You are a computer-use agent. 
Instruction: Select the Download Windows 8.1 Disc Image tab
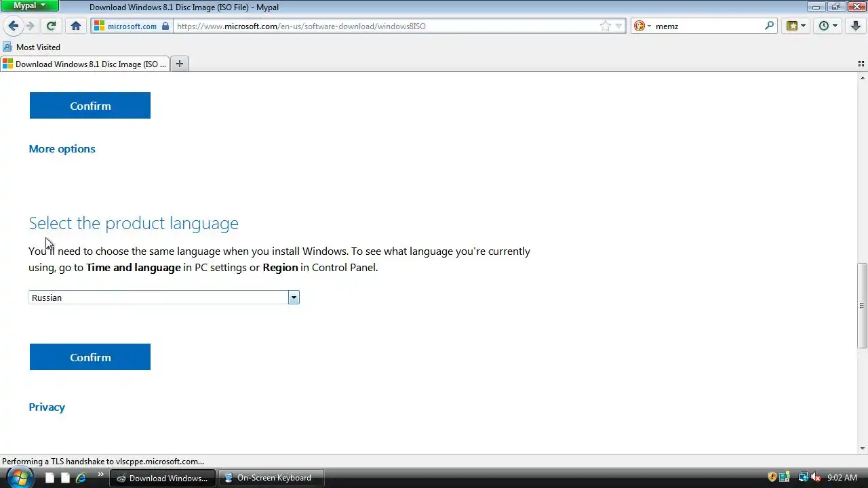[x=85, y=64]
